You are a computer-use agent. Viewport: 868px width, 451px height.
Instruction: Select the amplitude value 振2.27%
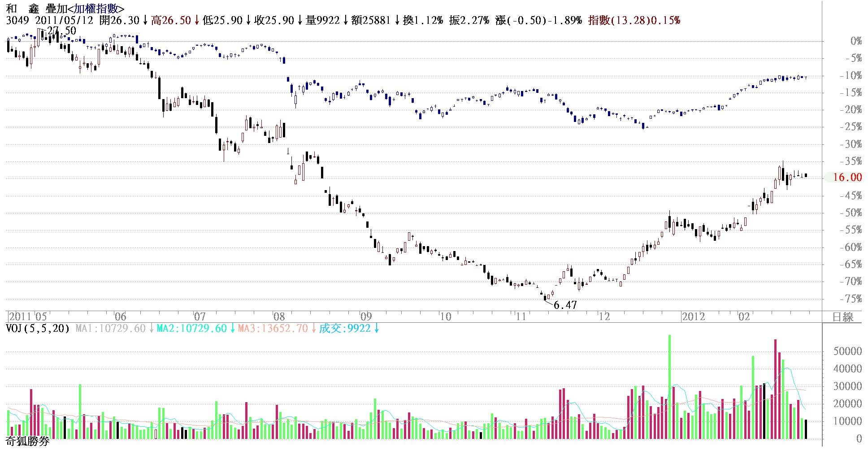tap(469, 20)
